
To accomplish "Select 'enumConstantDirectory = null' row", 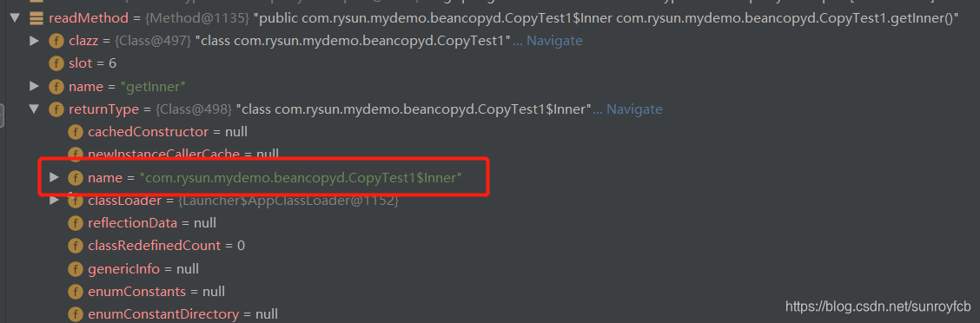I will 182,314.
